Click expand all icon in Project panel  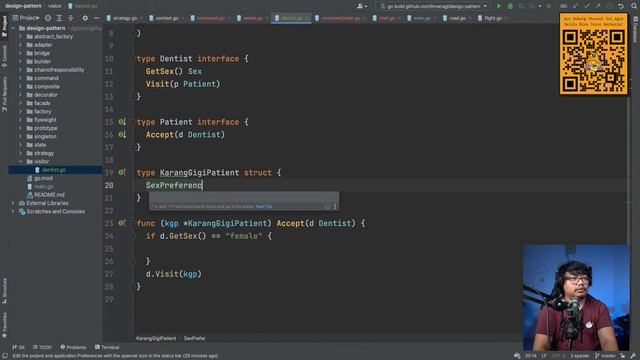[x=59, y=18]
